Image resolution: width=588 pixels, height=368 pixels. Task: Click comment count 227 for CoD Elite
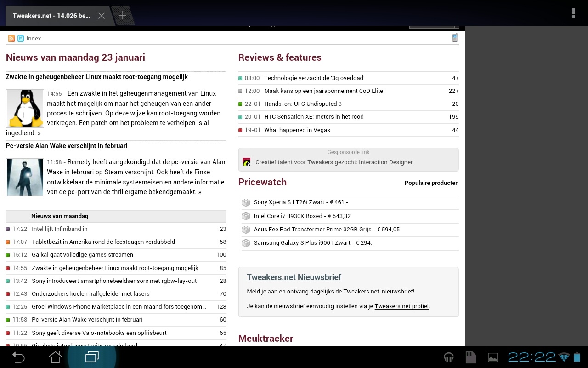coord(454,91)
